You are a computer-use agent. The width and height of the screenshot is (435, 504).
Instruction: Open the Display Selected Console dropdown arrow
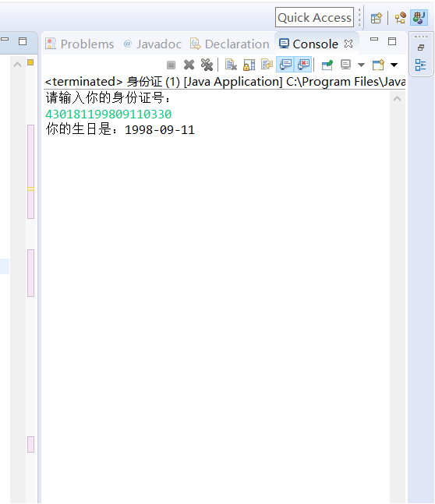point(361,65)
